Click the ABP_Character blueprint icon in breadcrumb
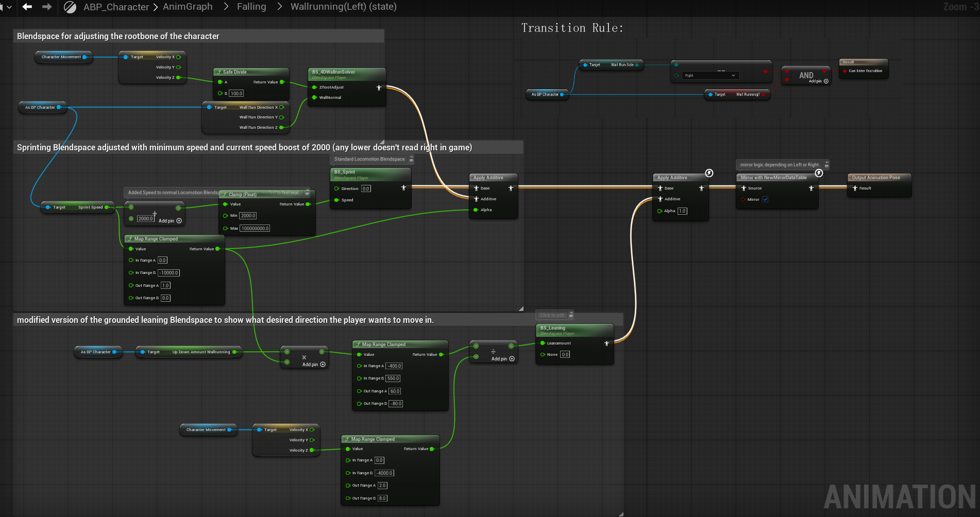Image resolution: width=980 pixels, height=517 pixels. [x=70, y=7]
